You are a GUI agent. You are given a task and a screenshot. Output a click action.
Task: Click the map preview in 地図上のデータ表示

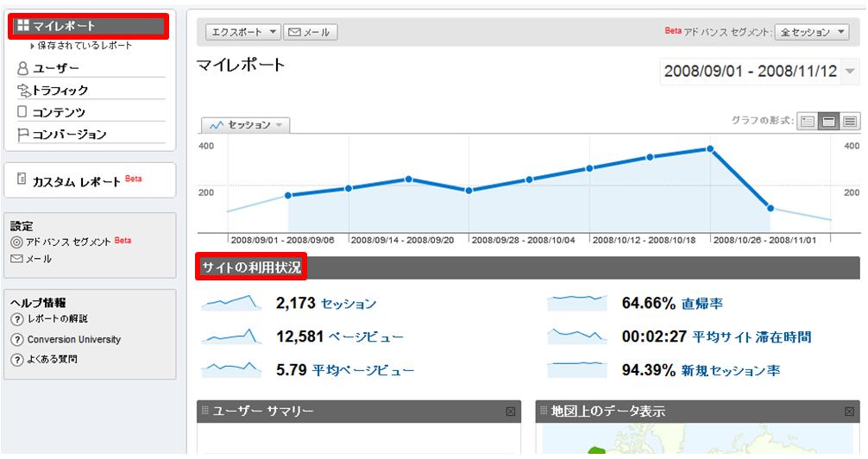click(x=697, y=440)
